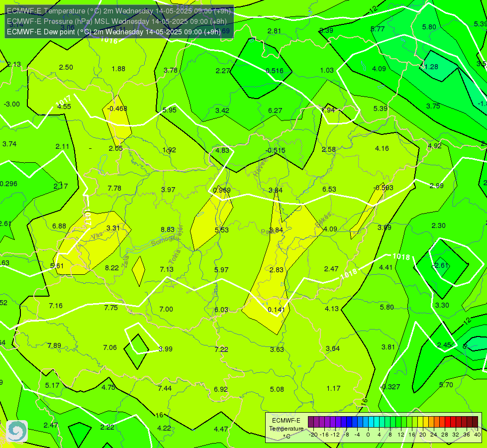Select the ECMWF-E Pressure MSL layer title
The height and width of the screenshot is (448, 487).
pyautogui.click(x=116, y=21)
